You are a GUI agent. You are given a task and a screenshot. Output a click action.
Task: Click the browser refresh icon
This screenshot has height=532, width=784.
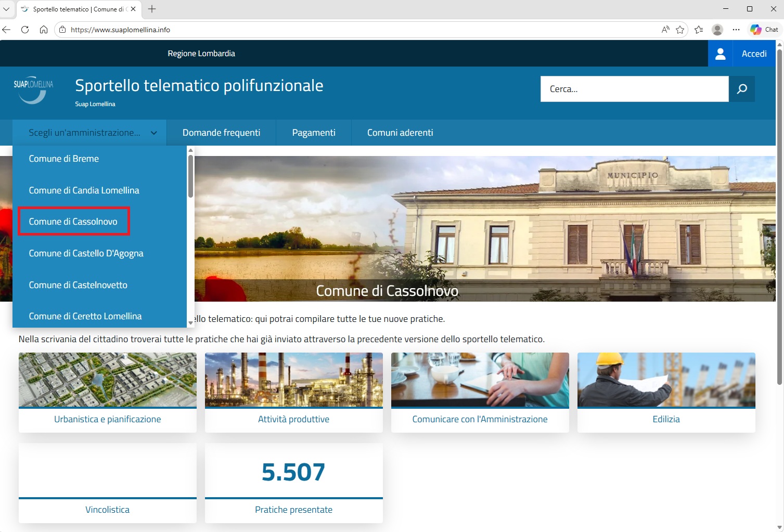tap(25, 30)
